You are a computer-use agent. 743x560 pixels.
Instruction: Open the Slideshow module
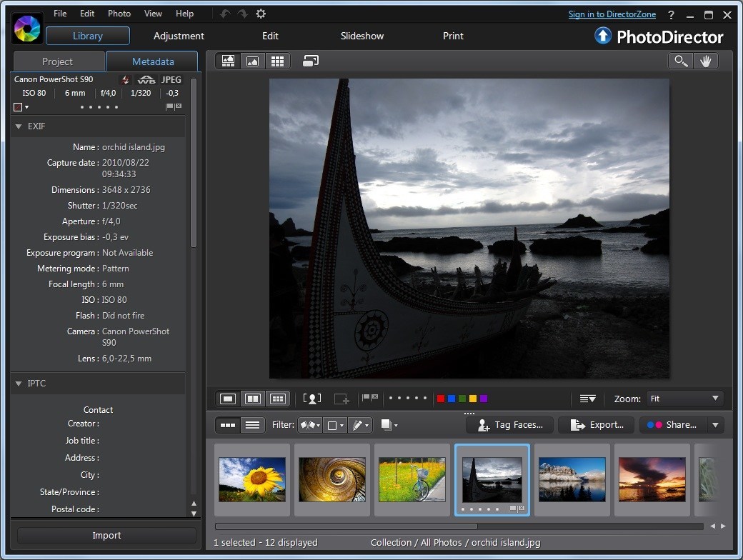361,36
